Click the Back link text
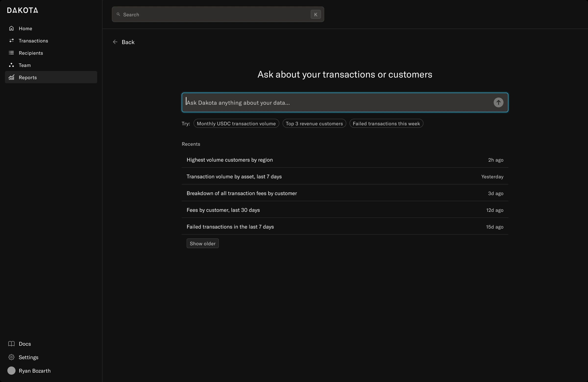This screenshot has width=588, height=382. coord(128,42)
